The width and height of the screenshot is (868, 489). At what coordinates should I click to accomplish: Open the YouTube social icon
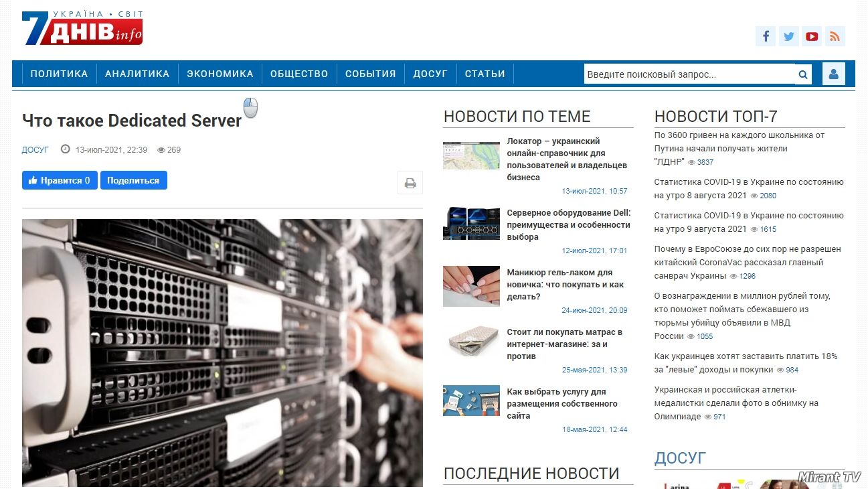pyautogui.click(x=812, y=36)
